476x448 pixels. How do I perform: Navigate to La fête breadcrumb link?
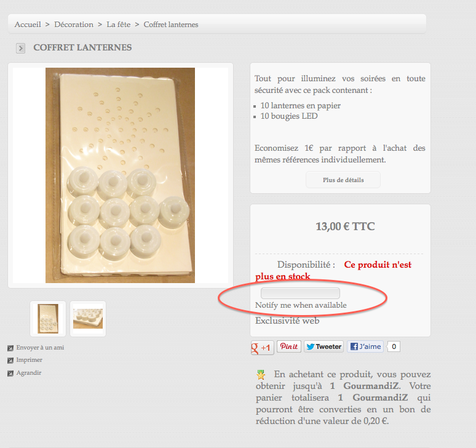[119, 25]
